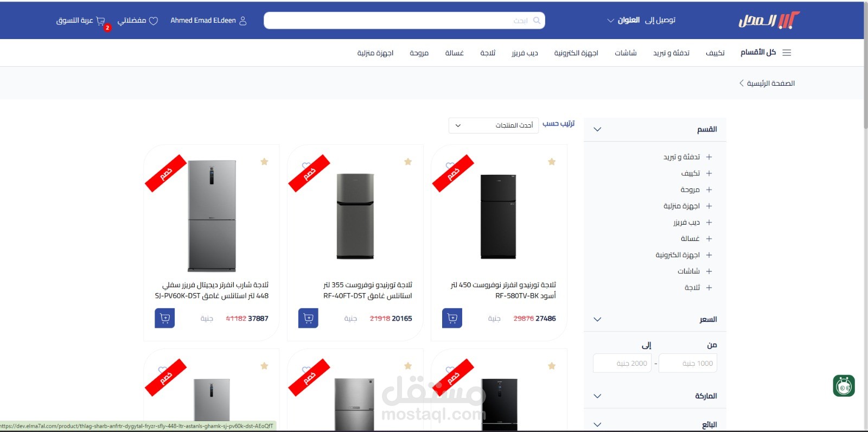Click the minimum price من field

tap(688, 363)
